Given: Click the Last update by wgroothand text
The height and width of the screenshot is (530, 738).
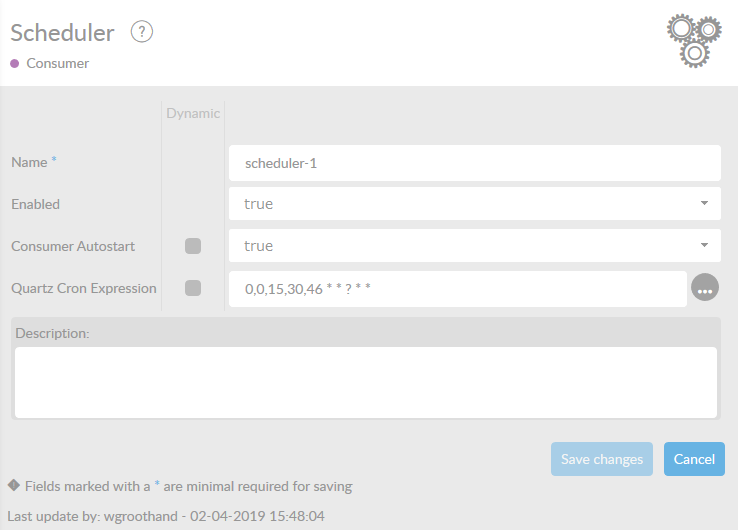Looking at the screenshot, I should [165, 516].
